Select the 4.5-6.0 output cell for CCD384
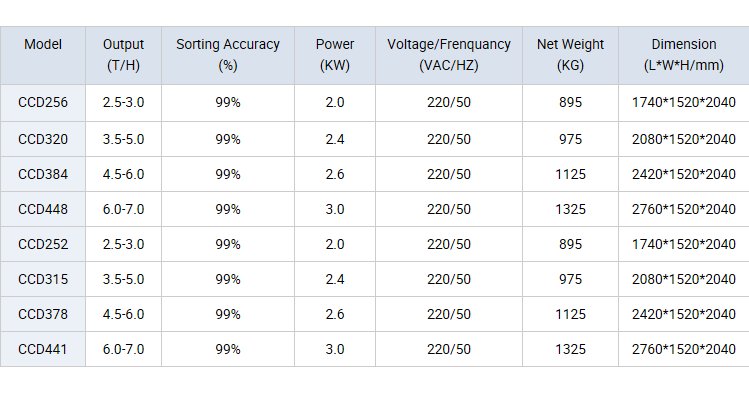The image size is (749, 400). 123,174
